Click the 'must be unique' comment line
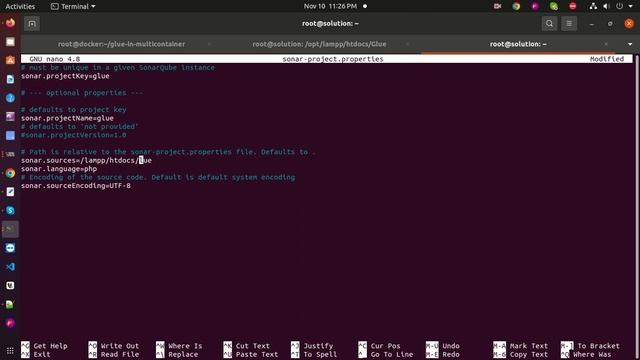Screen dimensions: 640x360 (x=118, y=67)
